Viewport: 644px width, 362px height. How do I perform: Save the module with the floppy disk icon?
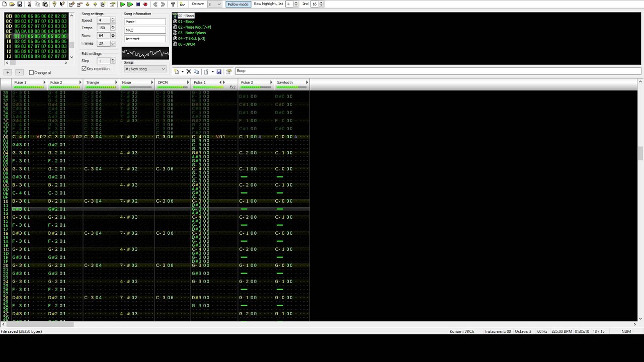click(x=20, y=4)
